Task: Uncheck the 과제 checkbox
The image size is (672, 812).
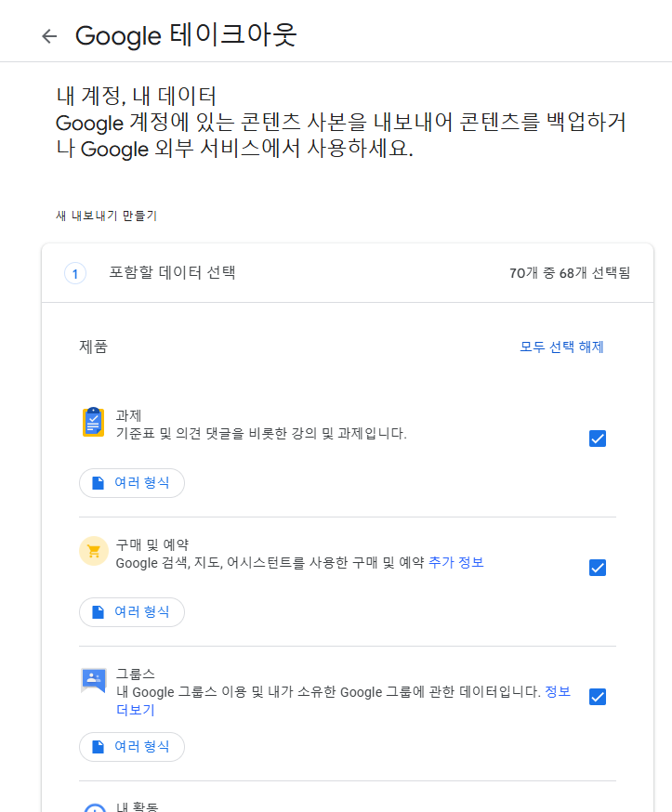Action: pos(598,439)
